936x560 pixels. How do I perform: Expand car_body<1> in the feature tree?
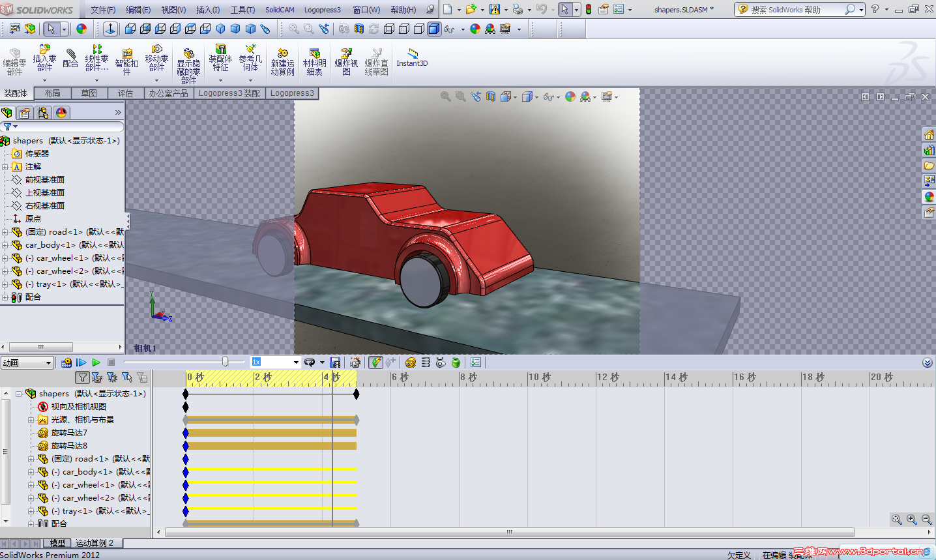[x=5, y=245]
